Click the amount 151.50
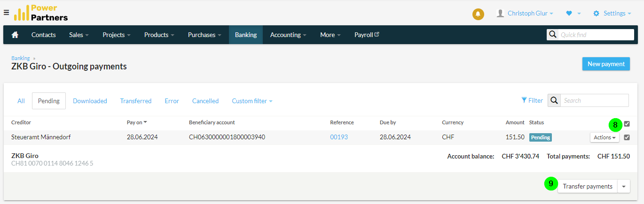Image resolution: width=644 pixels, height=204 pixels. (x=515, y=137)
